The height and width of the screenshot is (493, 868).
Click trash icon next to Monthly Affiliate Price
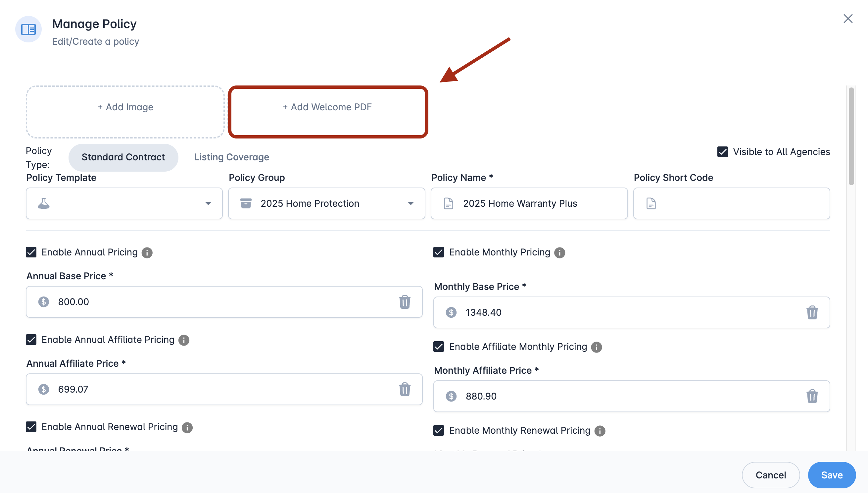(x=812, y=396)
